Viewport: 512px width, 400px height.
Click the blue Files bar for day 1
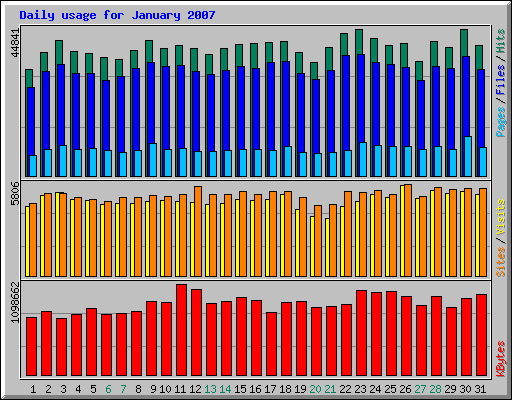pyautogui.click(x=31, y=120)
